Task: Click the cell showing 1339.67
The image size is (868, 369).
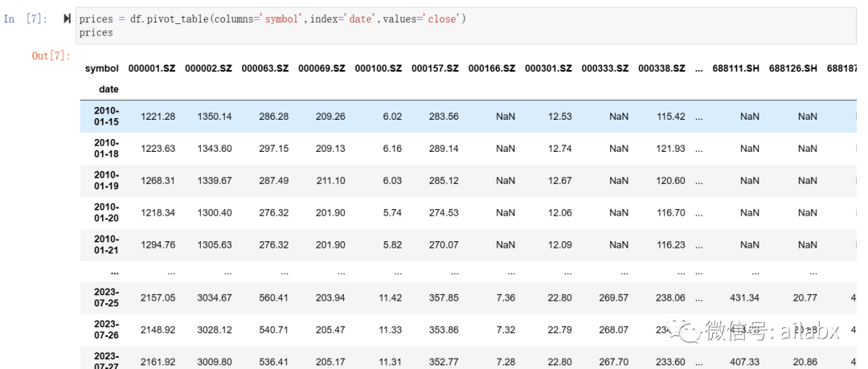Action: (215, 181)
